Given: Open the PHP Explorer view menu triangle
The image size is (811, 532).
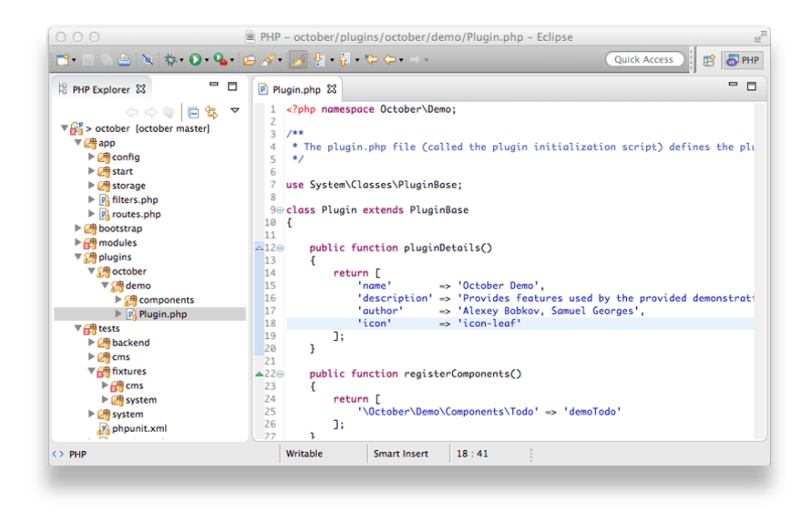Looking at the screenshot, I should click(x=234, y=112).
